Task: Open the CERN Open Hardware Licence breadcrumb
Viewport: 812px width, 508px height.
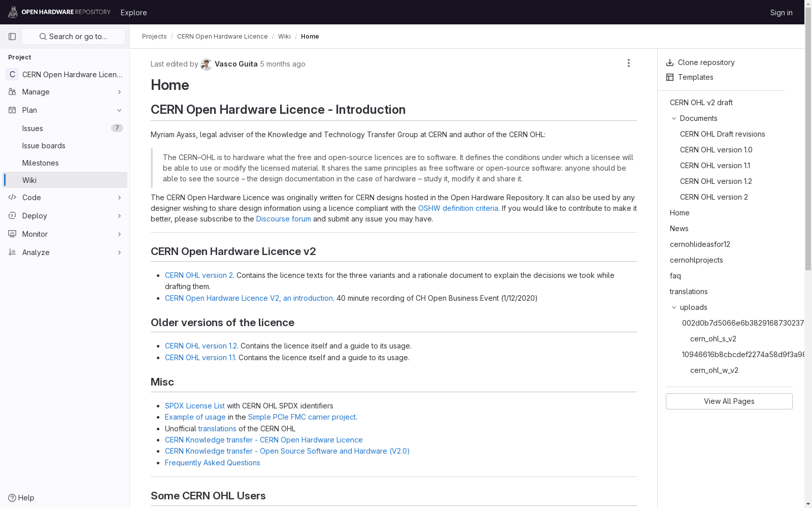Action: (x=222, y=37)
